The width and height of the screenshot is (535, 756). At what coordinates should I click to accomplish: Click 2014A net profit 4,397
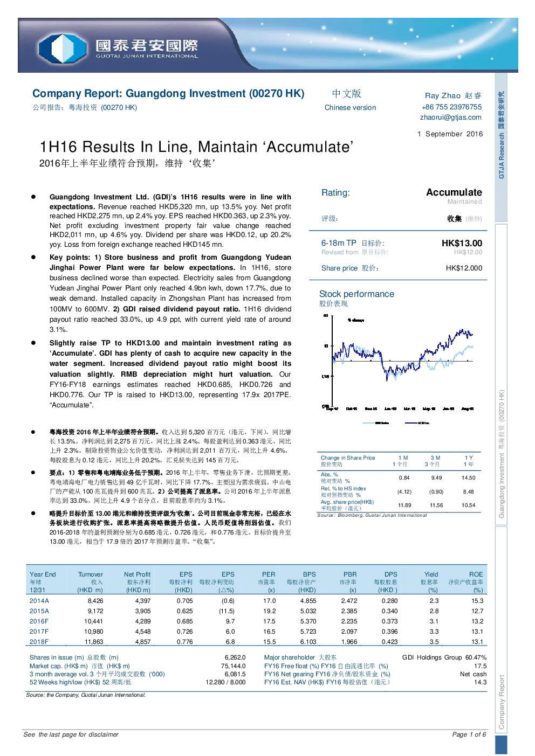coord(143,601)
